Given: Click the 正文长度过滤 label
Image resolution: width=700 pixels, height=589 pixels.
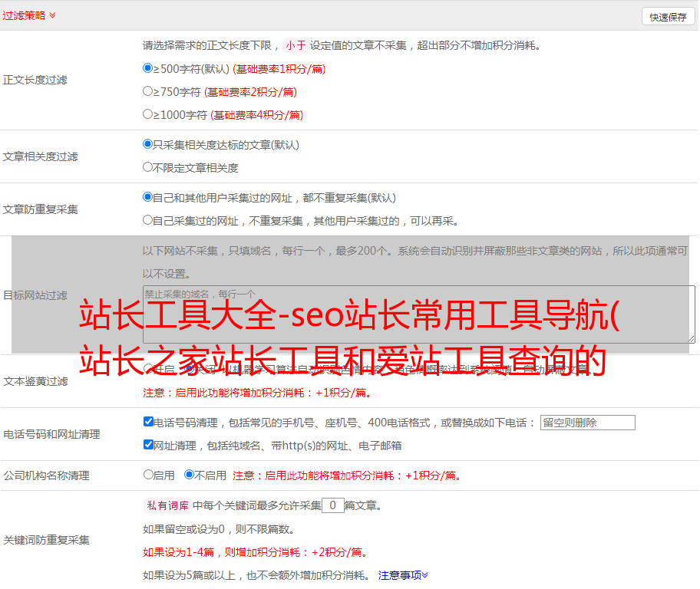Looking at the screenshot, I should [x=35, y=80].
